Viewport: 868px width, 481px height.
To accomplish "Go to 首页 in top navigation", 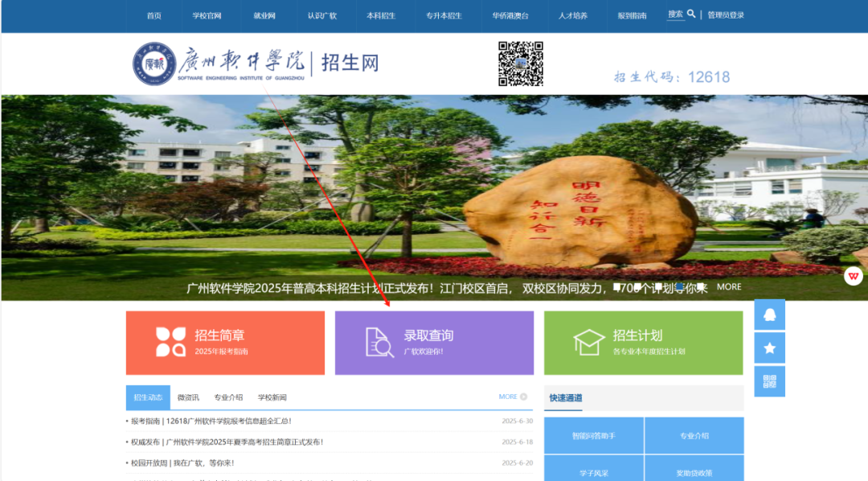I will [x=154, y=15].
